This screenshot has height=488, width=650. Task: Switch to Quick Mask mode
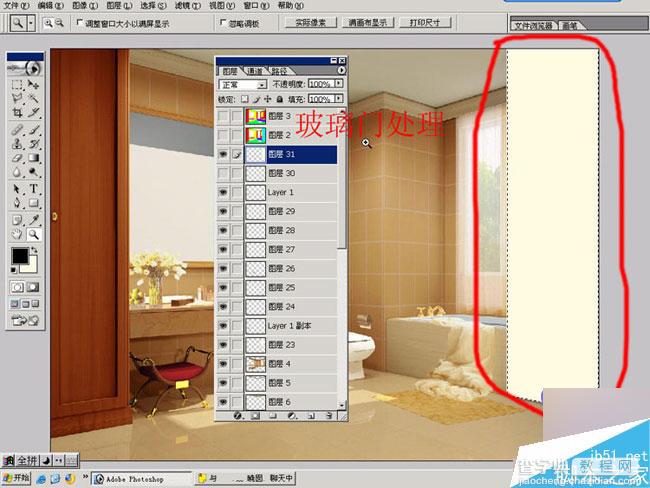tap(33, 287)
